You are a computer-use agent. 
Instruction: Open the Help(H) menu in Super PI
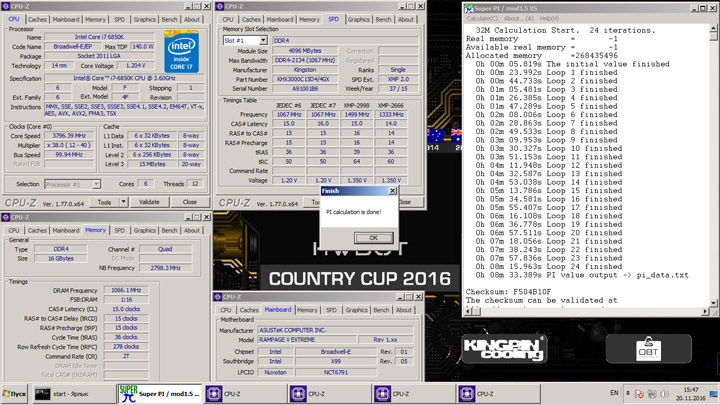549,18
